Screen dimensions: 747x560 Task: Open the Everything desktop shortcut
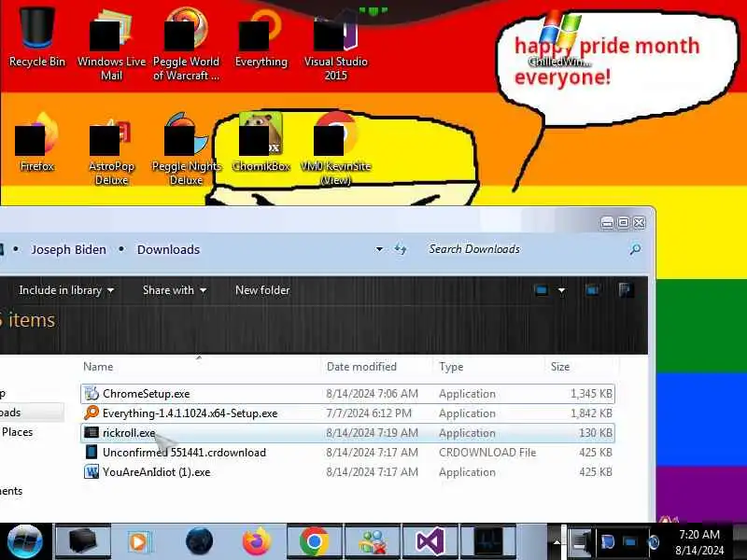(x=261, y=38)
